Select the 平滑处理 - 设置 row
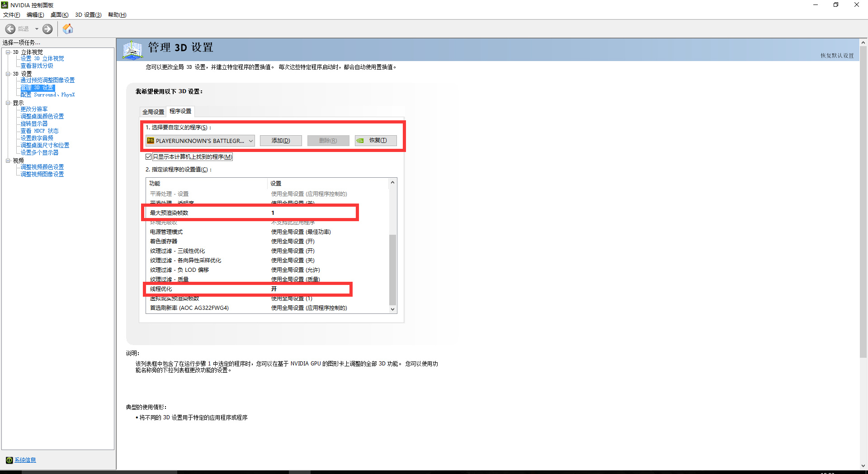This screenshot has width=868, height=474. [x=268, y=194]
